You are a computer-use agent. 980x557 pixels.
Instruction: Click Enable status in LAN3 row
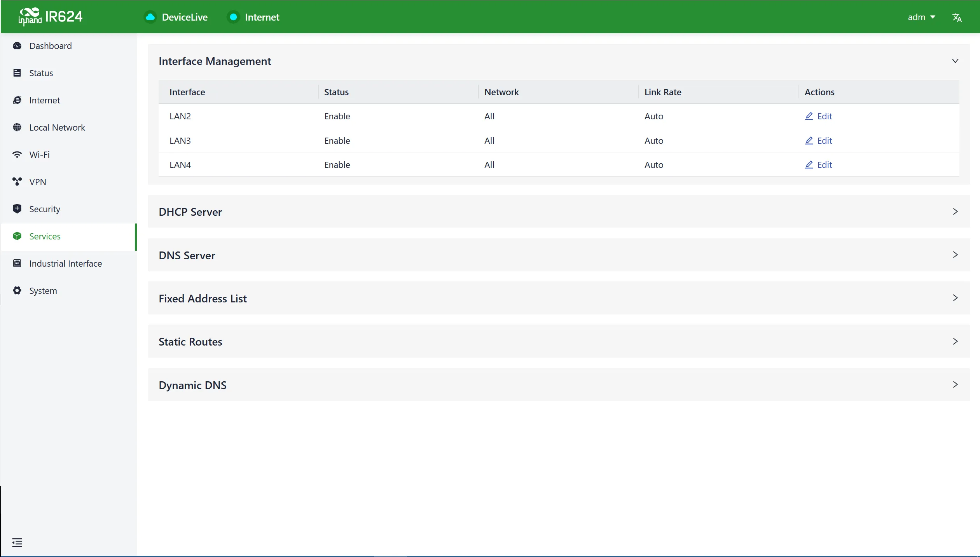click(337, 141)
